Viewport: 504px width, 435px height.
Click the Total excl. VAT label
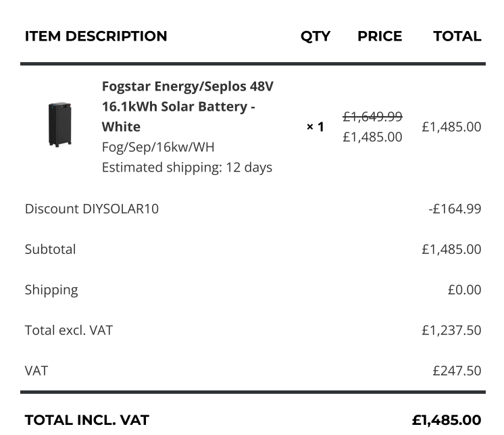pos(69,330)
